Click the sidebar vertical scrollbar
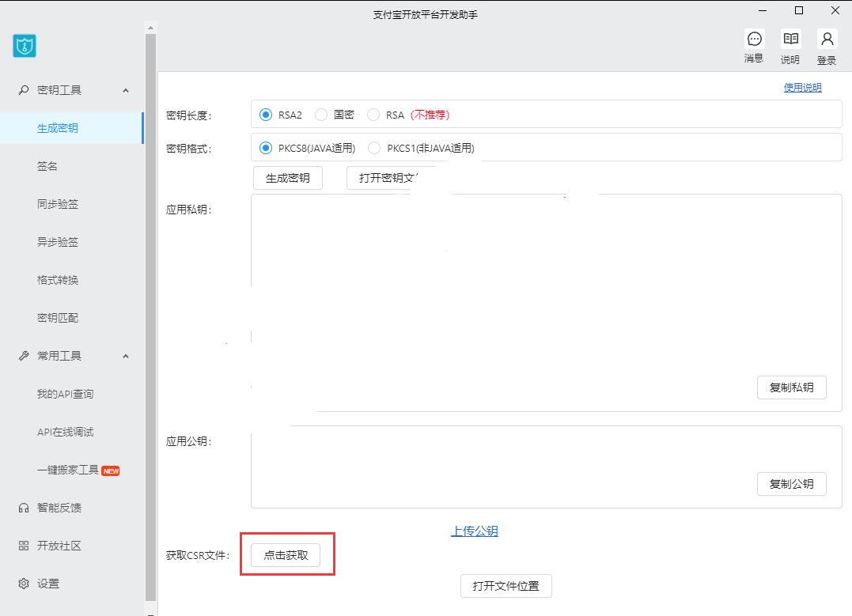The width and height of the screenshot is (852, 616). [x=150, y=316]
